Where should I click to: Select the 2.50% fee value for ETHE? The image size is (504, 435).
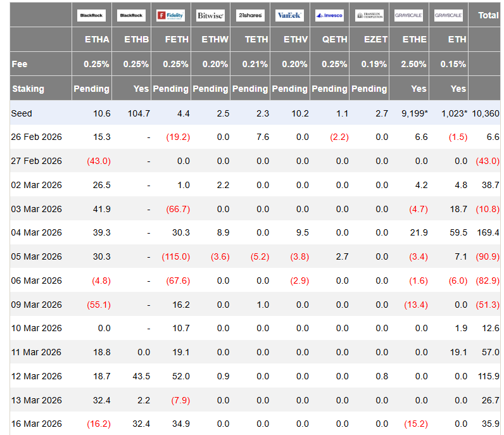[x=414, y=64]
